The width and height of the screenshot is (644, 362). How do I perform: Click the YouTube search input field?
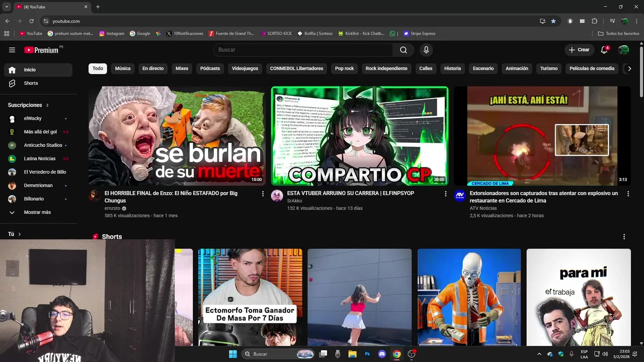(x=303, y=50)
